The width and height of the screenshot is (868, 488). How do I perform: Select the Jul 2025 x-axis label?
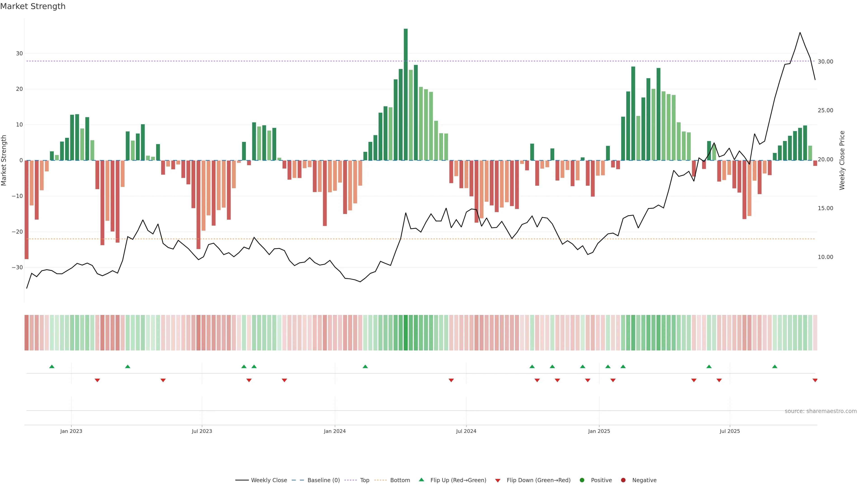click(x=729, y=431)
